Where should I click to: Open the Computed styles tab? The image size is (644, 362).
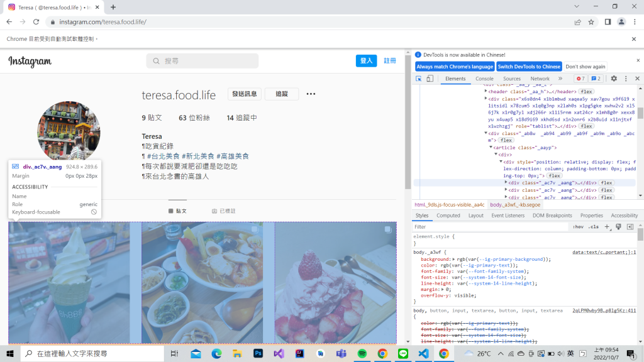coord(448,216)
